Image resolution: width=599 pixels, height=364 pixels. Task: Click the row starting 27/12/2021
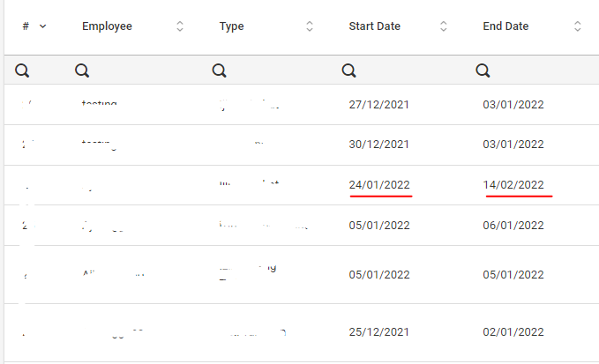[x=379, y=105]
